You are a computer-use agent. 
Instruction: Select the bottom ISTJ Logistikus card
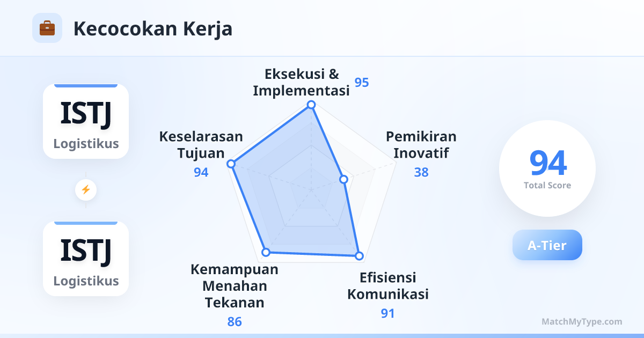(x=86, y=259)
